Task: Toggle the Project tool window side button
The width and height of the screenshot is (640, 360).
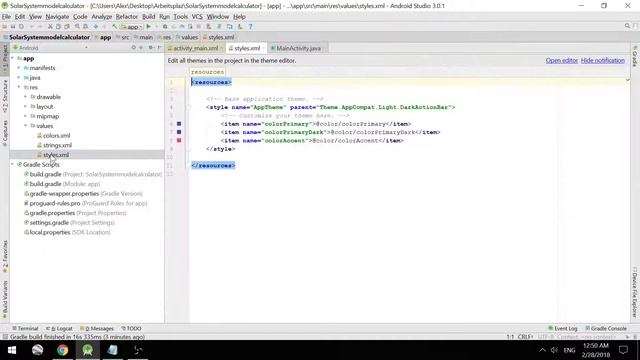Action: [x=5, y=58]
